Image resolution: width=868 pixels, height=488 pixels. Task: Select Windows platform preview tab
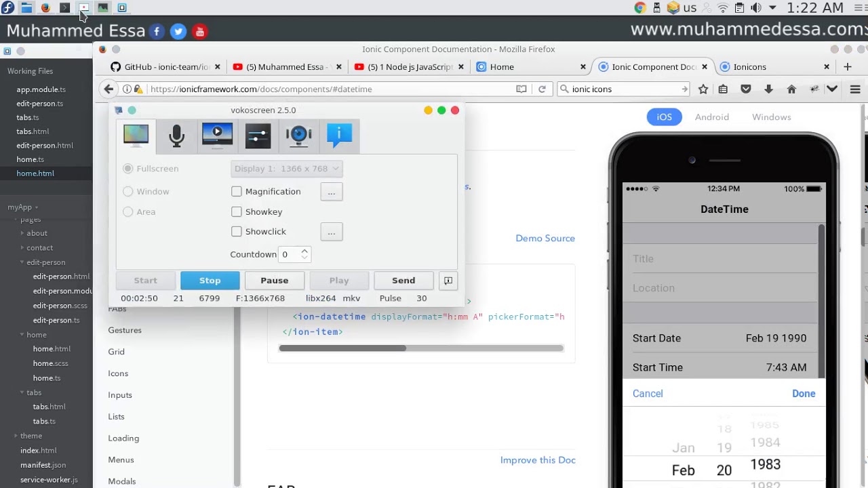coord(771,117)
